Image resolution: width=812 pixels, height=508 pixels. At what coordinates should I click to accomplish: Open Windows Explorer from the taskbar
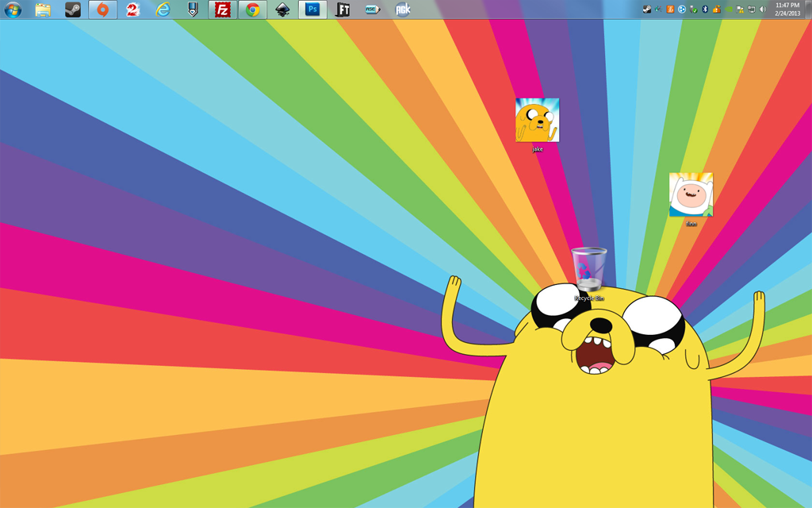[43, 10]
